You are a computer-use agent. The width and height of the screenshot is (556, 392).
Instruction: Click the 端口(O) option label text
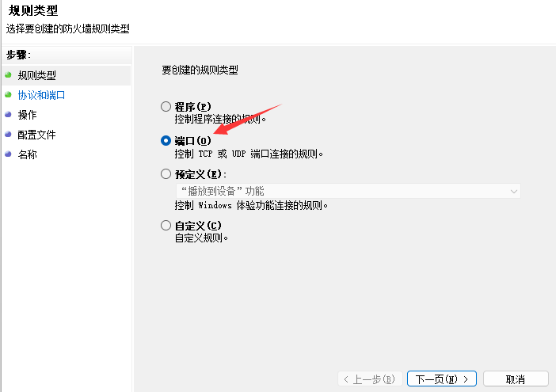coord(193,141)
